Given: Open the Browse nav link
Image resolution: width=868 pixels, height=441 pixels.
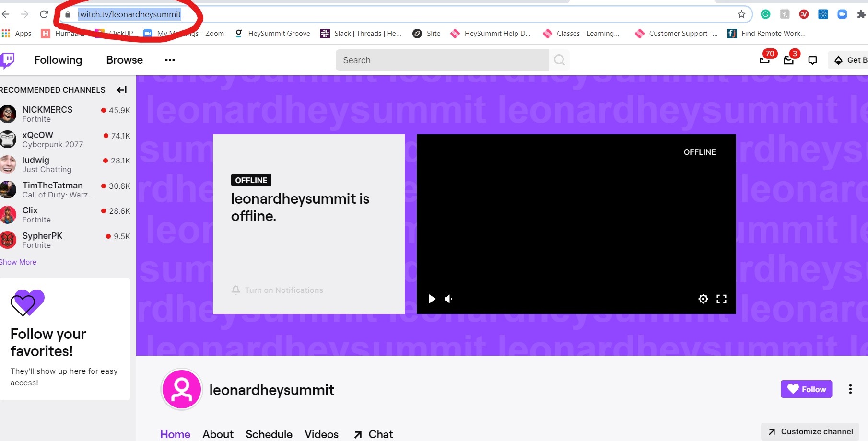Looking at the screenshot, I should pos(125,60).
